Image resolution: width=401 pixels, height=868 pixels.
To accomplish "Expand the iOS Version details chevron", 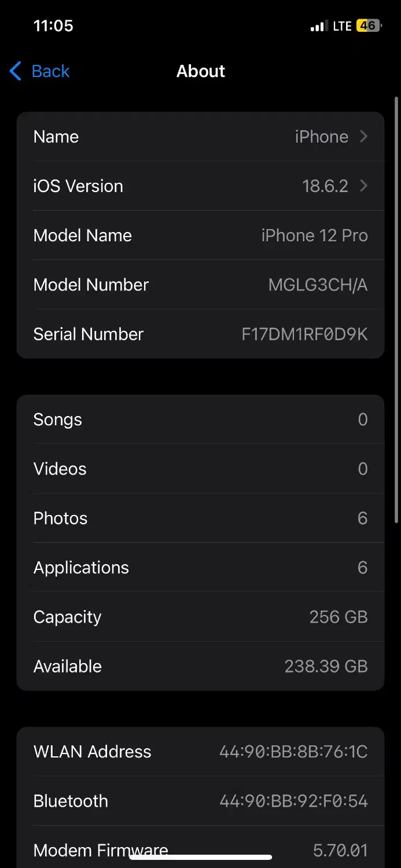I will (364, 186).
